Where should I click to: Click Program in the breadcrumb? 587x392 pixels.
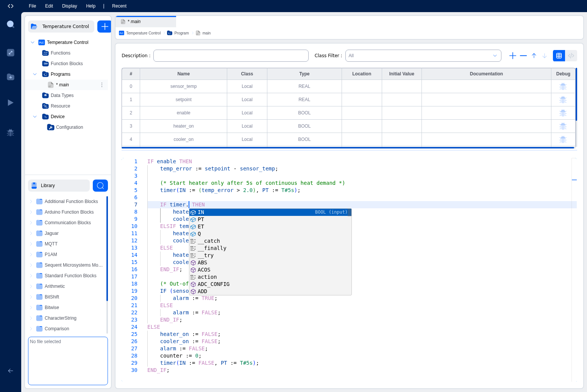point(181,33)
